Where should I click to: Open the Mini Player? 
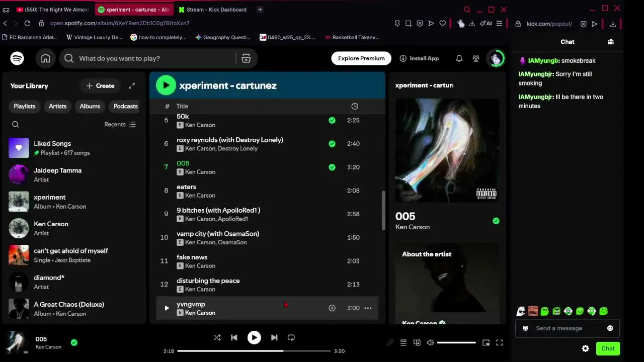tap(486, 343)
